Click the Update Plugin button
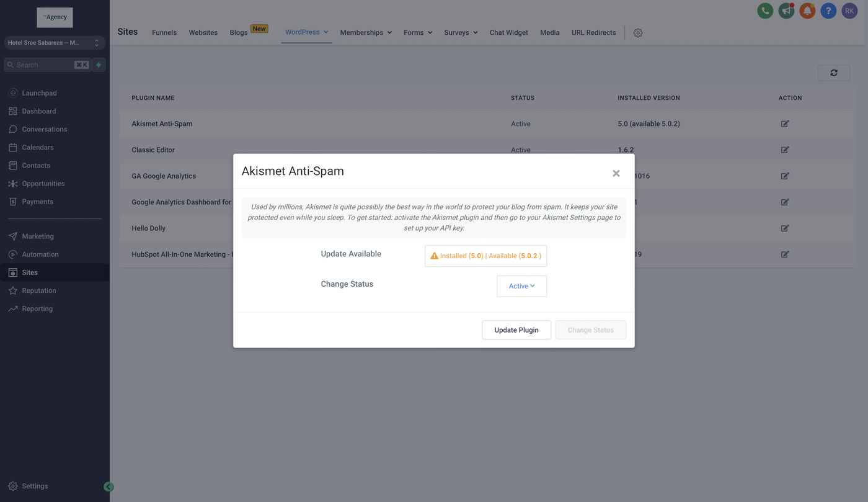 tap(516, 330)
